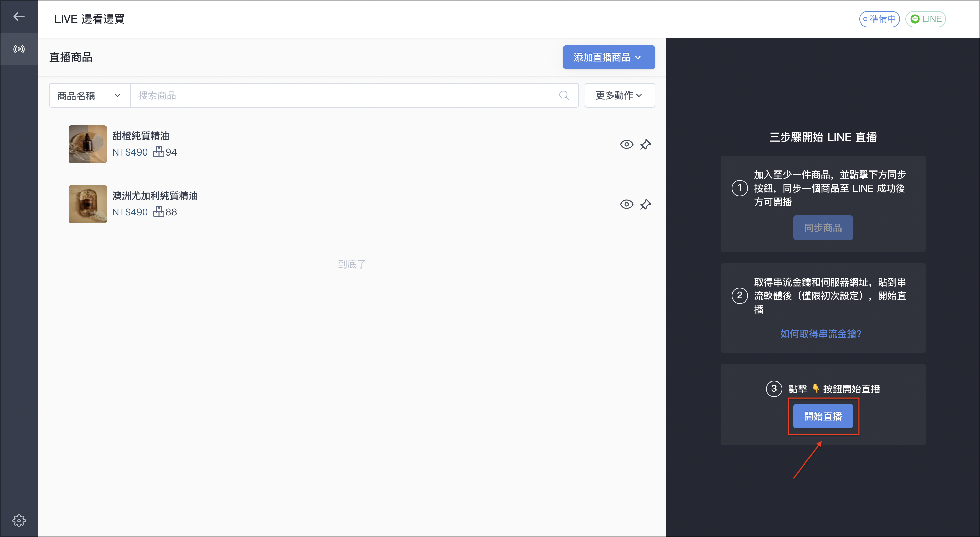Click the 同步商品 button
Image resolution: width=980 pixels, height=537 pixels.
click(x=822, y=228)
